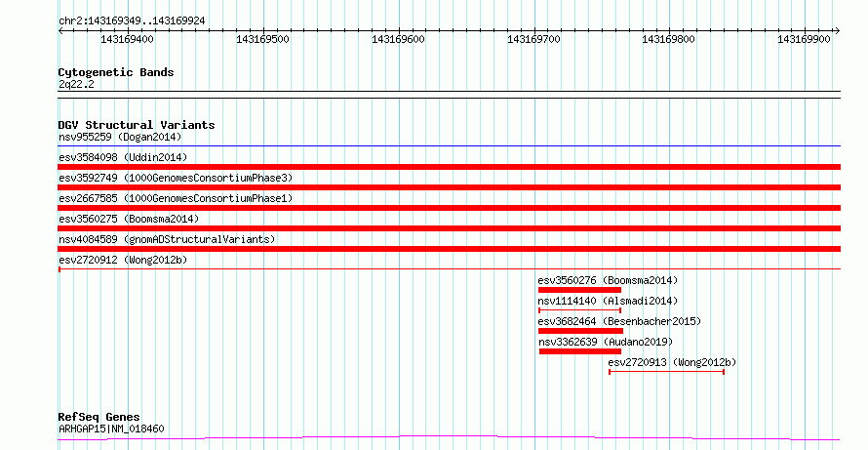Open variant nsv1114140 (Alsmadi2014) label
868x450 pixels.
tap(608, 301)
